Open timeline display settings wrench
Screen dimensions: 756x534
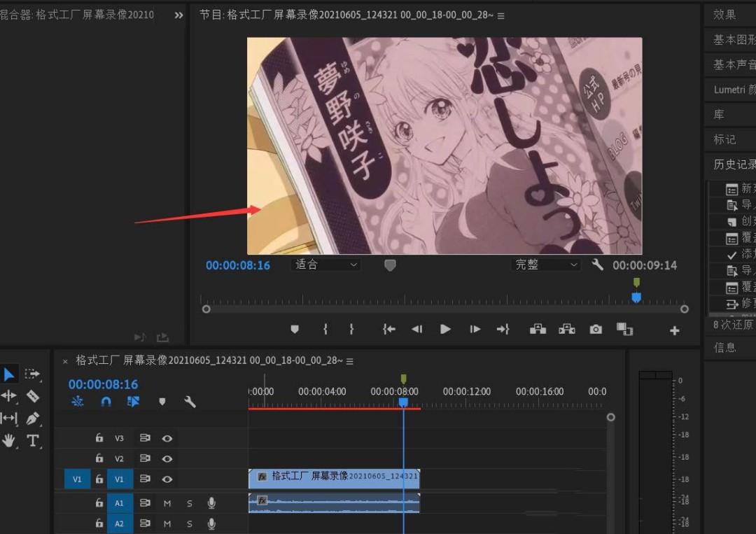tap(190, 402)
